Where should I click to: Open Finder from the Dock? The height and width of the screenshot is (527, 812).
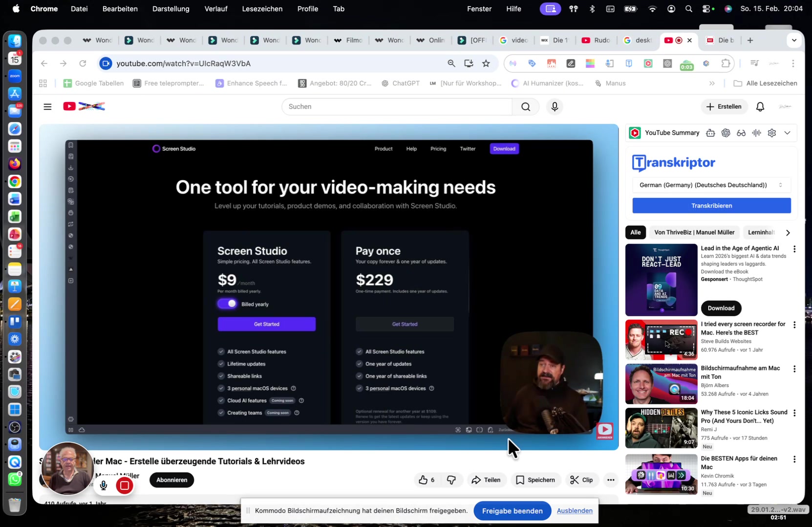tap(15, 41)
